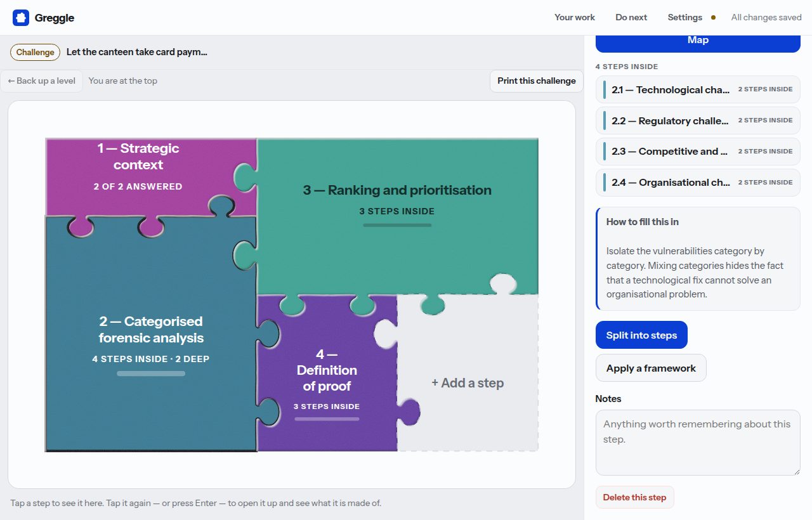
Task: Click Split into steps
Action: pos(641,335)
